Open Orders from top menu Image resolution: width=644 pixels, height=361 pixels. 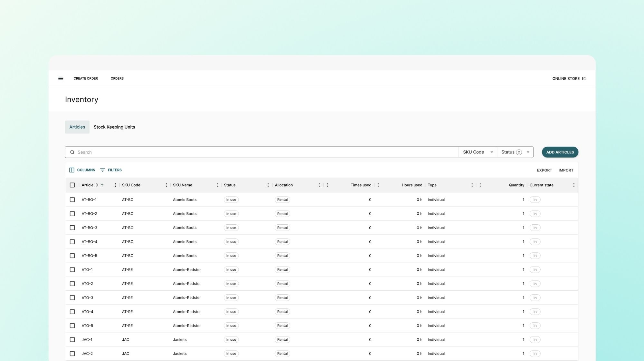[x=117, y=78]
